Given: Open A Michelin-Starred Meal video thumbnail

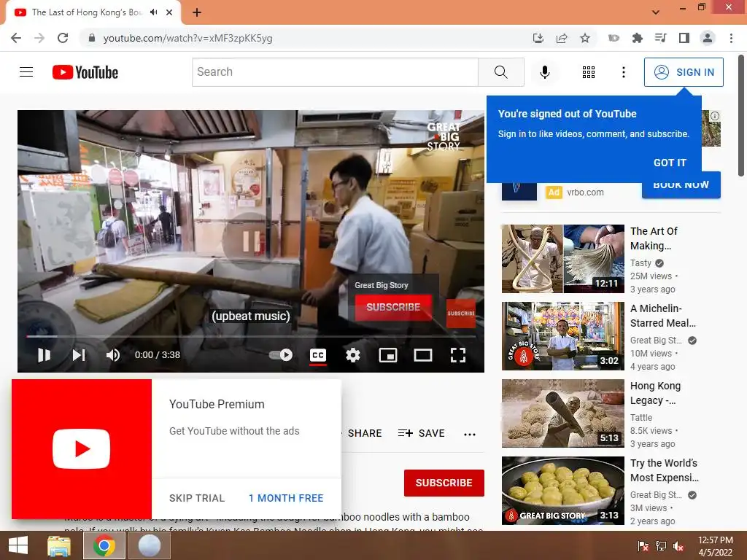Looking at the screenshot, I should (x=562, y=335).
